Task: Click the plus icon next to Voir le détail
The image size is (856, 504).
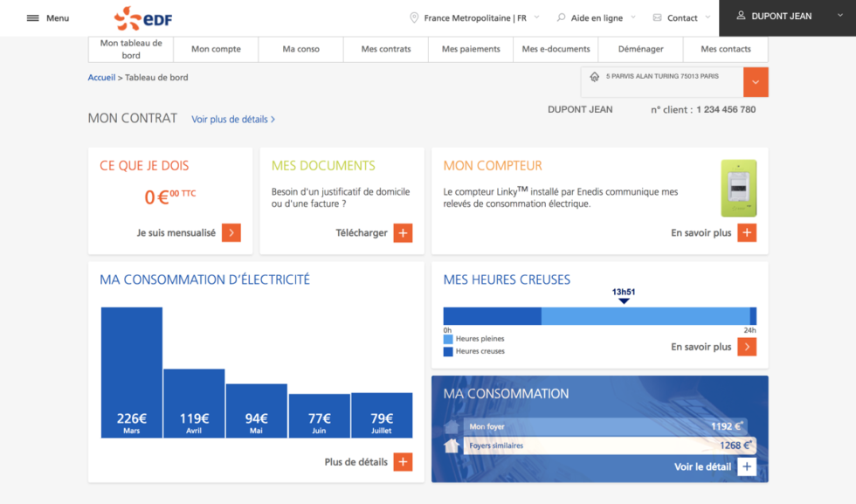Action: click(747, 466)
